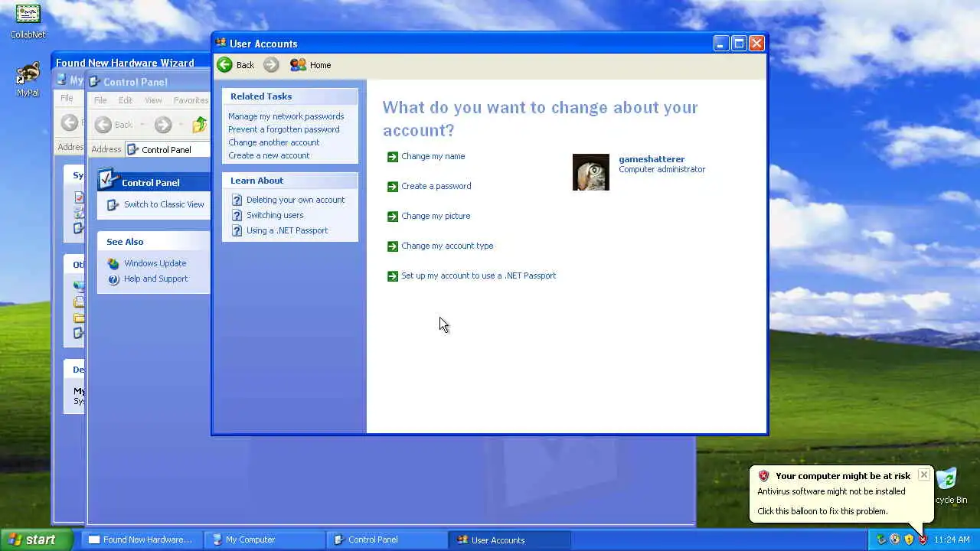Screen dimensions: 980x551
Task: Click the Recycle Bin desktop icon
Action: point(948,481)
